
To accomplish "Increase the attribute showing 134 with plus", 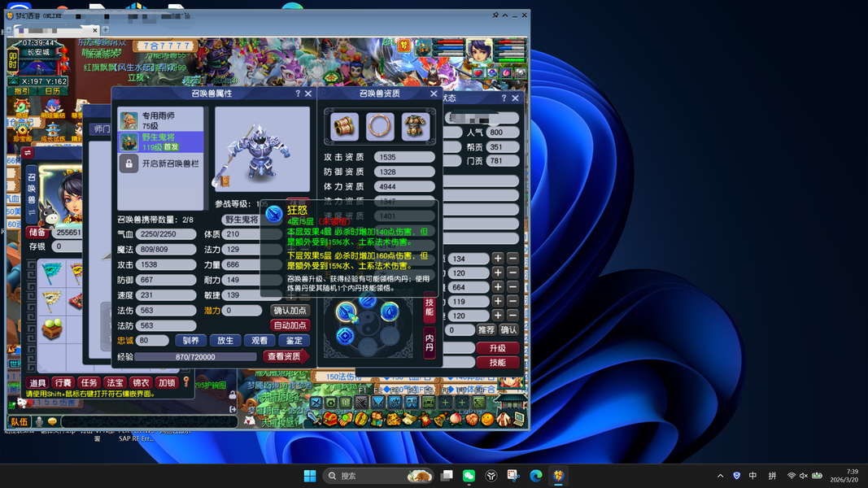I will 498,259.
